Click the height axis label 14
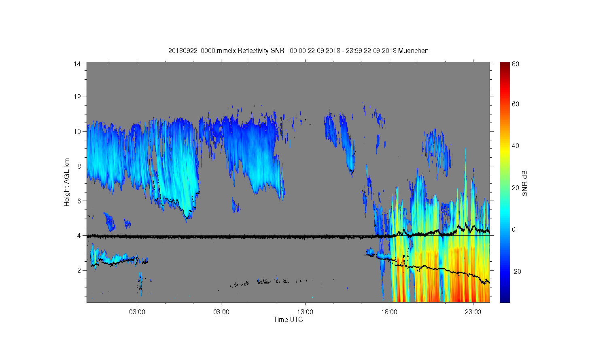 [77, 64]
